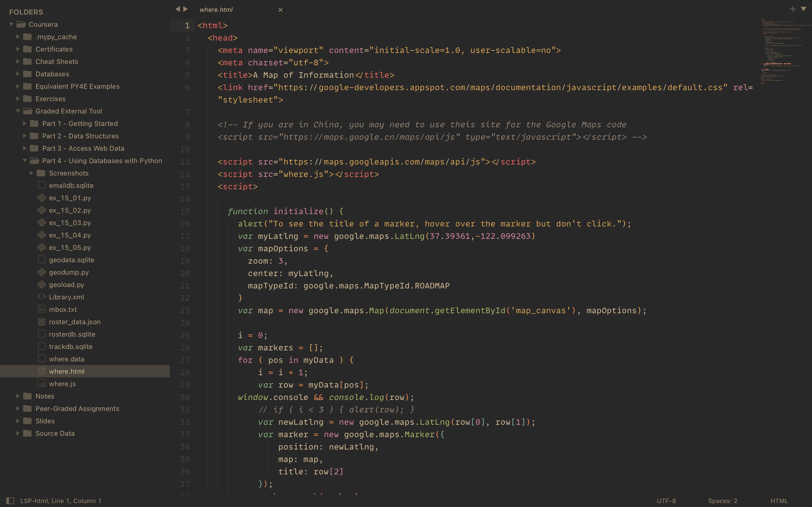
Task: Open the Spaces: 2 indentation menu
Action: (722, 501)
